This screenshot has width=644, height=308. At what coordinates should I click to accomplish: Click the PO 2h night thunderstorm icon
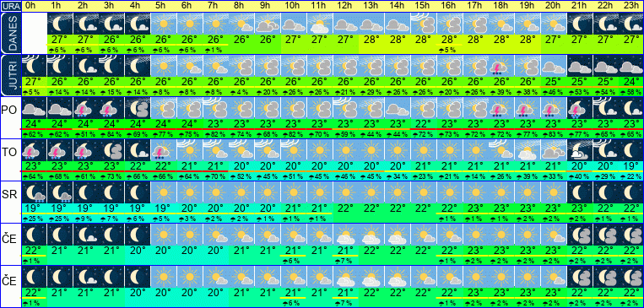tap(85, 108)
